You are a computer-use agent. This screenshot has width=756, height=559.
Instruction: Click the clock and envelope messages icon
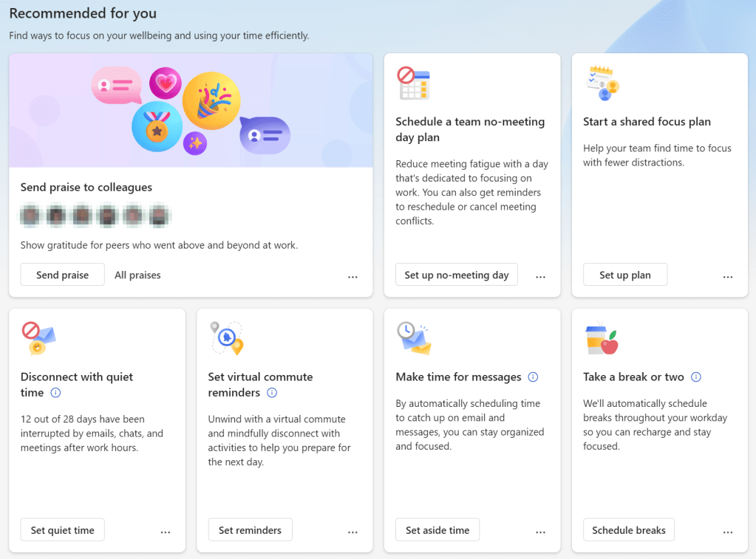click(413, 338)
